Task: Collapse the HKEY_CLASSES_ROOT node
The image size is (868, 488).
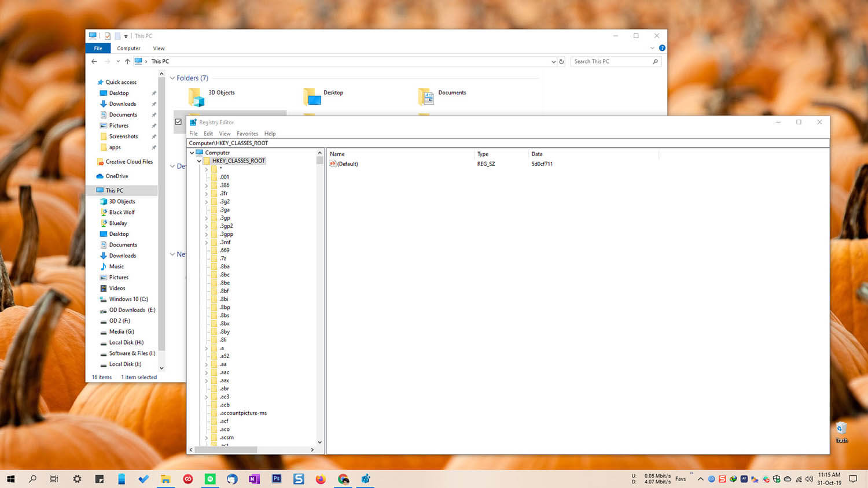Action: click(199, 161)
